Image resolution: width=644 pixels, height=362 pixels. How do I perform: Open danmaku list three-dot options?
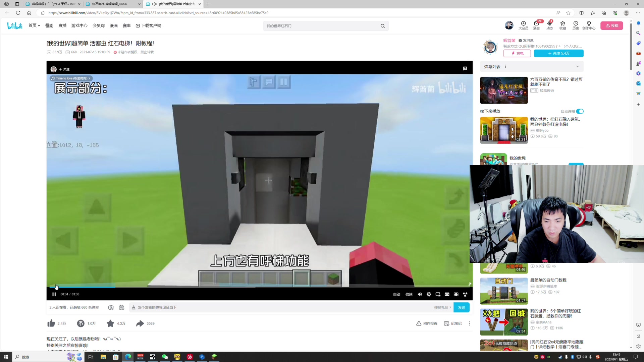(505, 66)
